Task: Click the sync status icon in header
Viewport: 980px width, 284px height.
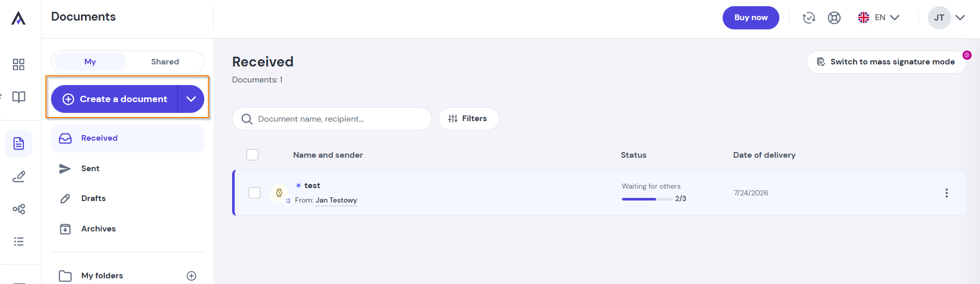Action: [809, 18]
